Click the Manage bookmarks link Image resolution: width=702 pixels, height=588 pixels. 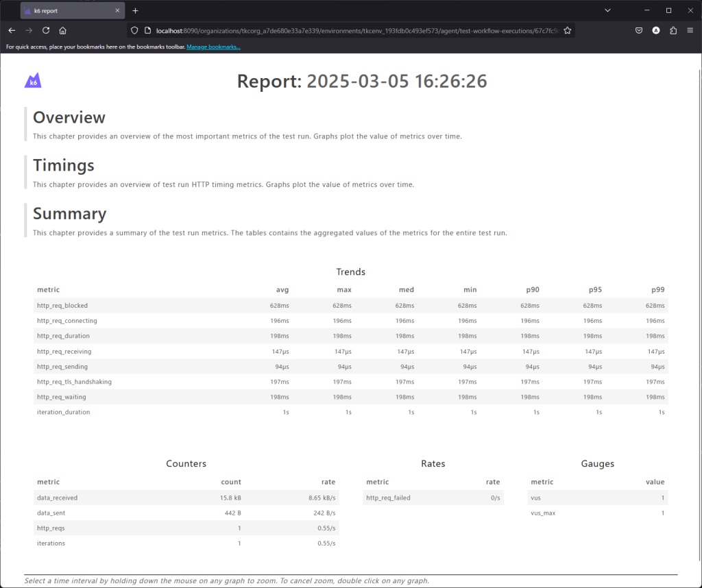coord(213,47)
